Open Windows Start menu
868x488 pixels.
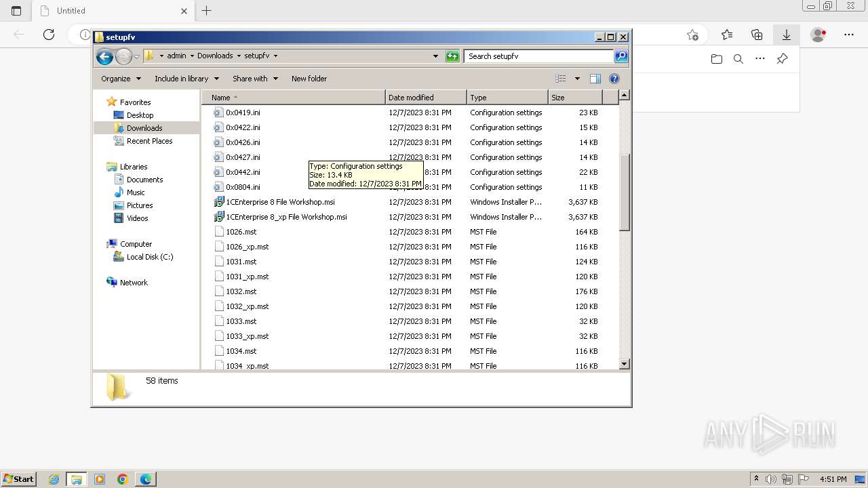(19, 479)
